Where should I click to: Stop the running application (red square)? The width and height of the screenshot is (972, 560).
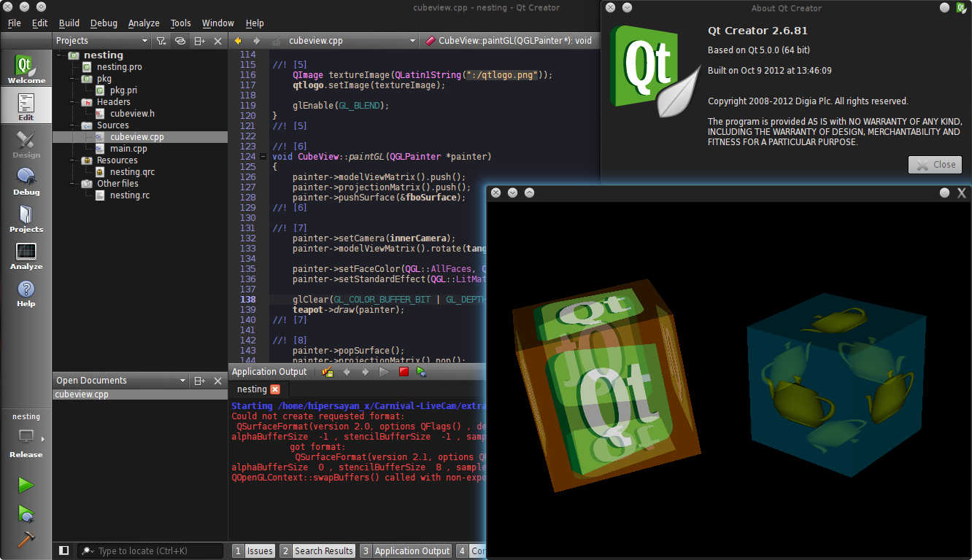[404, 372]
